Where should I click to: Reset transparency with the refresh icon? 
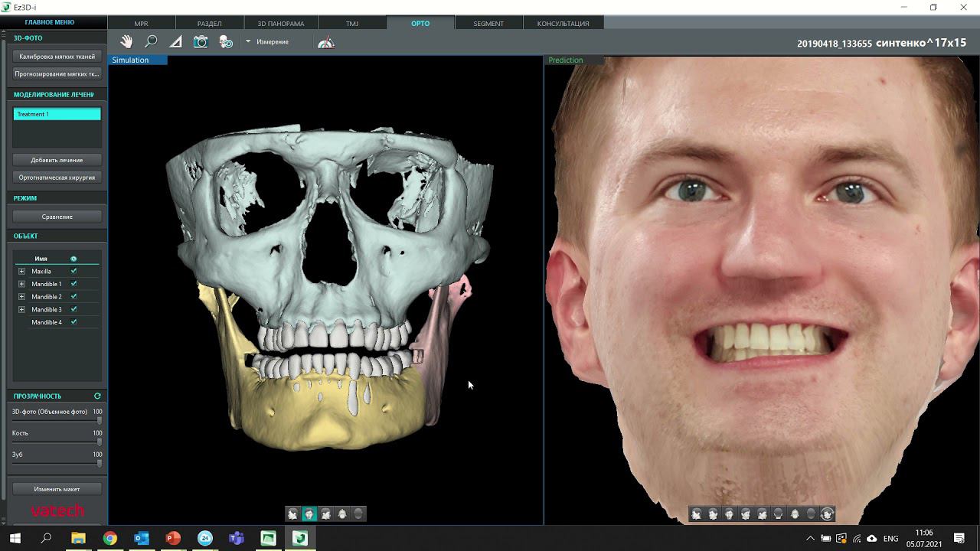(x=97, y=396)
